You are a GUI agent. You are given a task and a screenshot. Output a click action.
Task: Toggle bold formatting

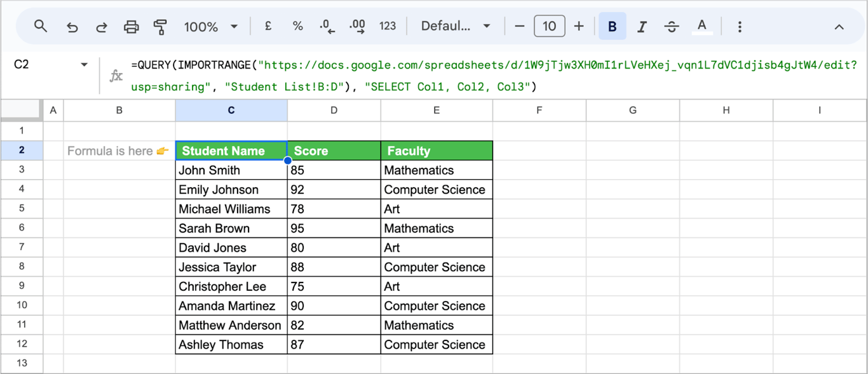613,27
